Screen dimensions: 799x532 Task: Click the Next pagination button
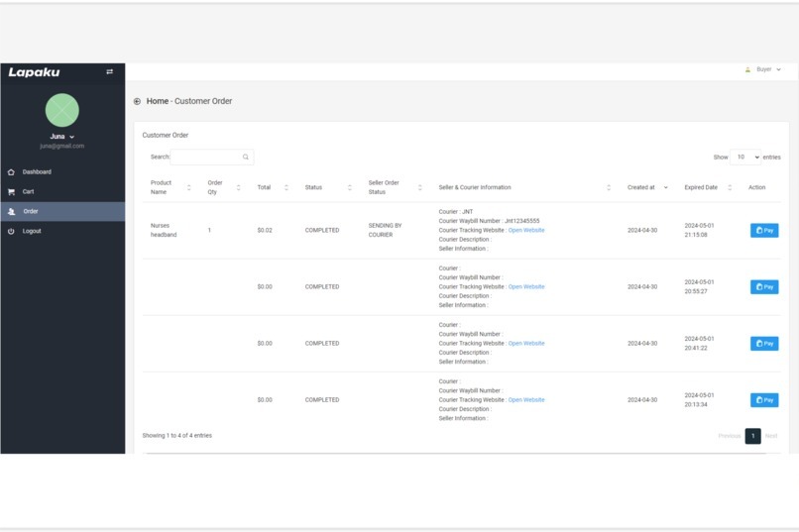pos(771,436)
